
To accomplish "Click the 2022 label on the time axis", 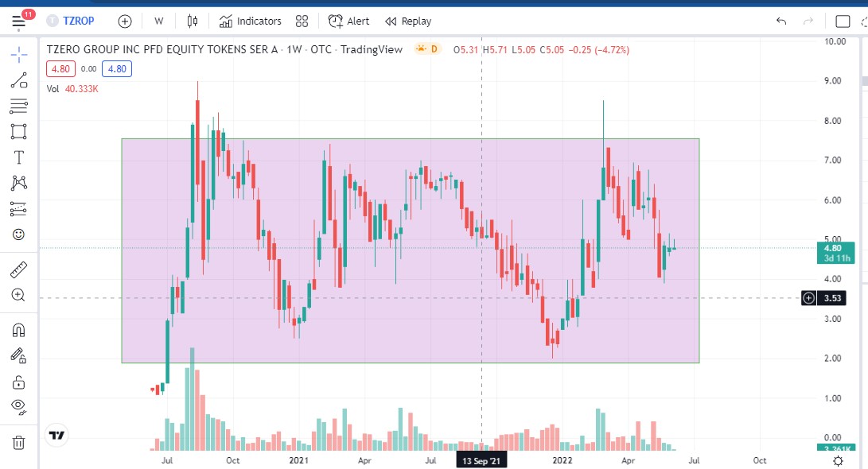I will click(562, 460).
